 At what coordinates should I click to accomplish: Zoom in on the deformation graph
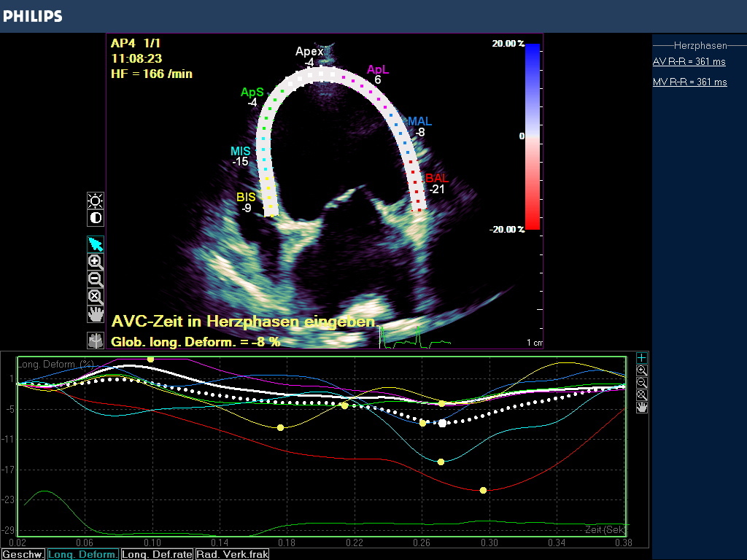(x=641, y=370)
